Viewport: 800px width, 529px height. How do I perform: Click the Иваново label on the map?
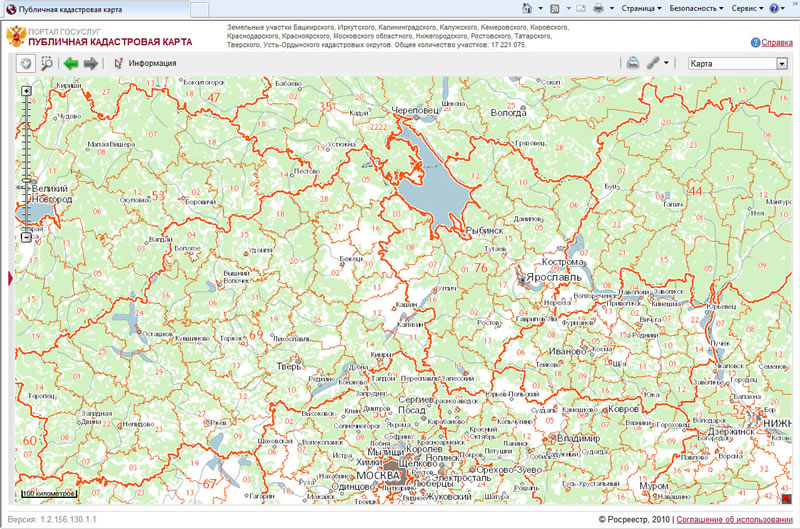coord(567,351)
